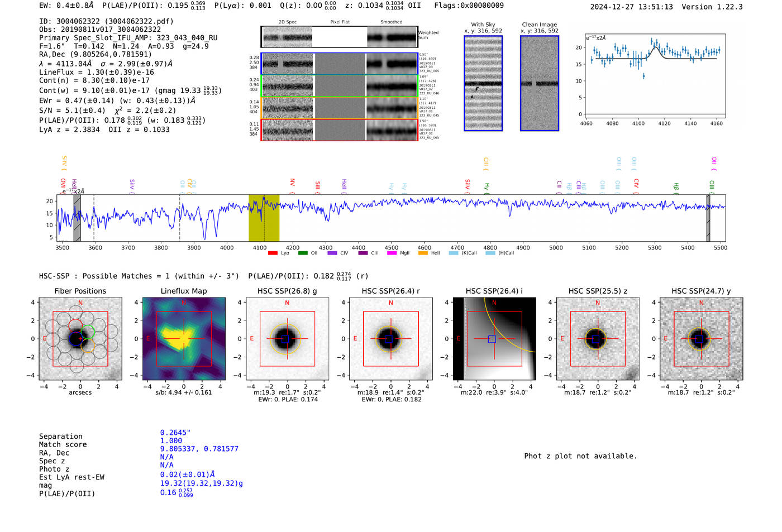Click the hatched gray band near 5460 Å
Image resolution: width=782 pixels, height=532 pixels.
click(708, 218)
